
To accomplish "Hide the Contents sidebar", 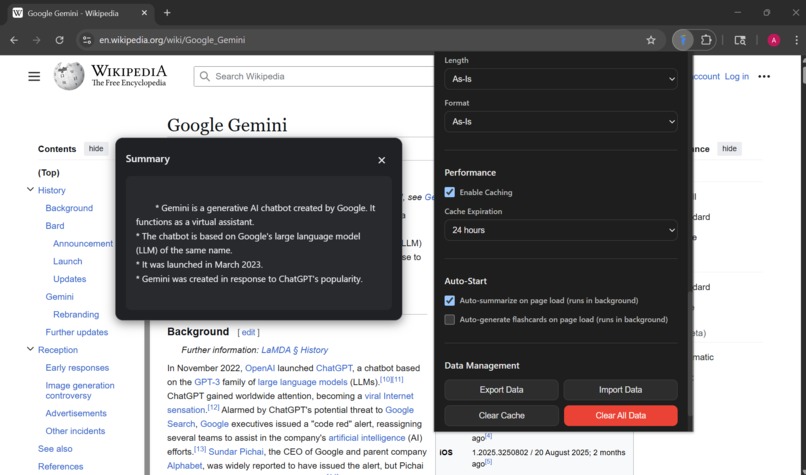I will (96, 149).
